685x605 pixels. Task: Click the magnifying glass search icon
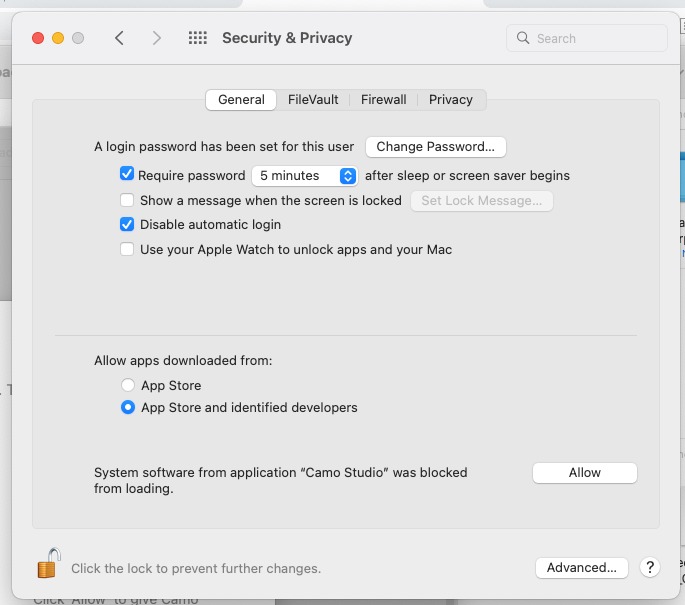coord(522,38)
